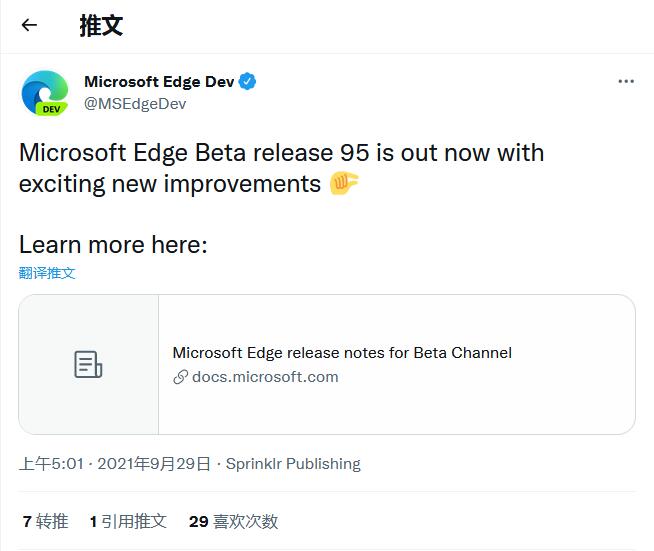Click the 推文 page heading
This screenshot has height=551, width=654.
coord(101,26)
